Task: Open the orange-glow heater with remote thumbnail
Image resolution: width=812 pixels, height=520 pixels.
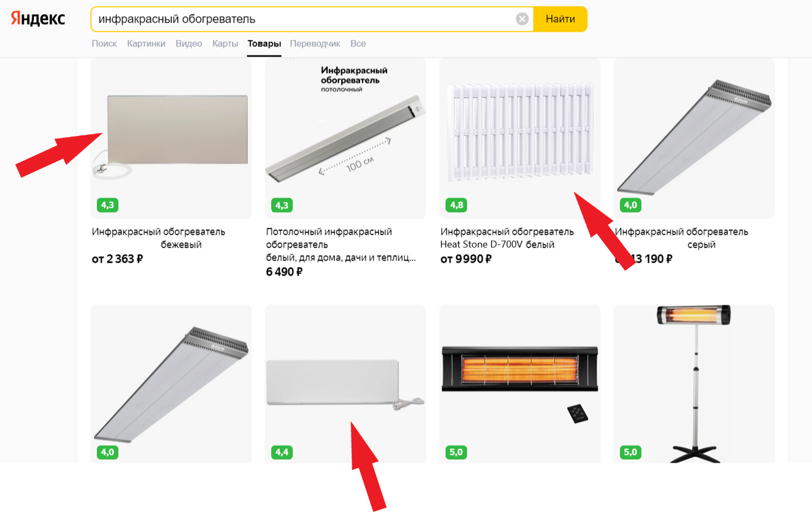Action: tap(520, 383)
